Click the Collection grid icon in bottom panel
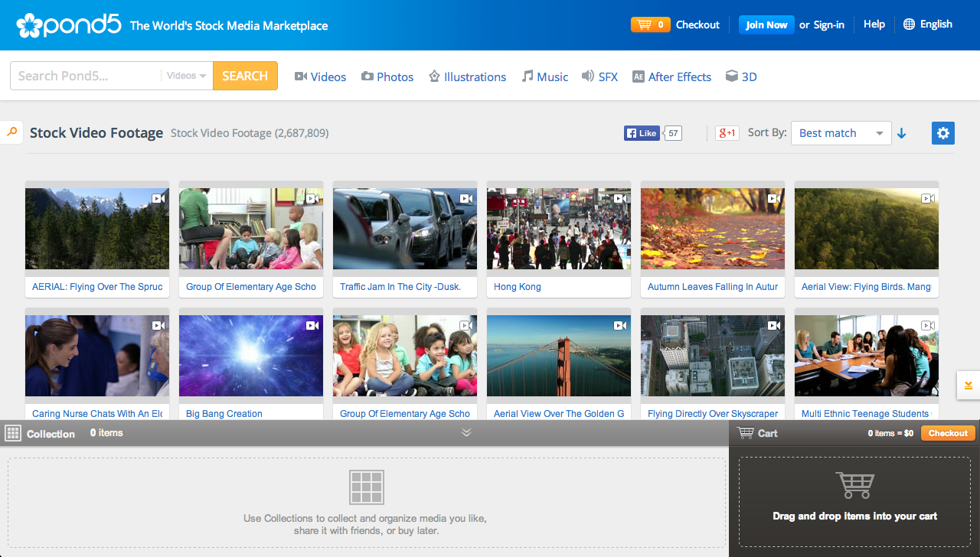 (x=12, y=432)
